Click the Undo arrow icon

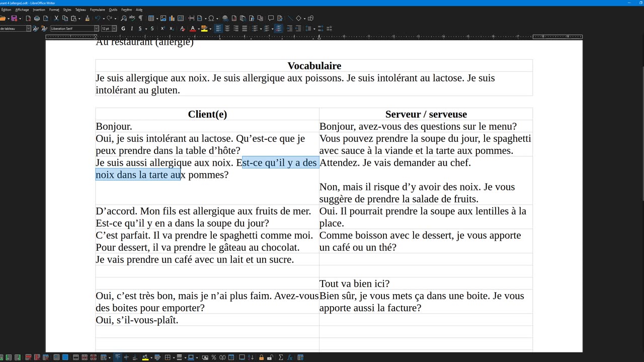tap(98, 19)
